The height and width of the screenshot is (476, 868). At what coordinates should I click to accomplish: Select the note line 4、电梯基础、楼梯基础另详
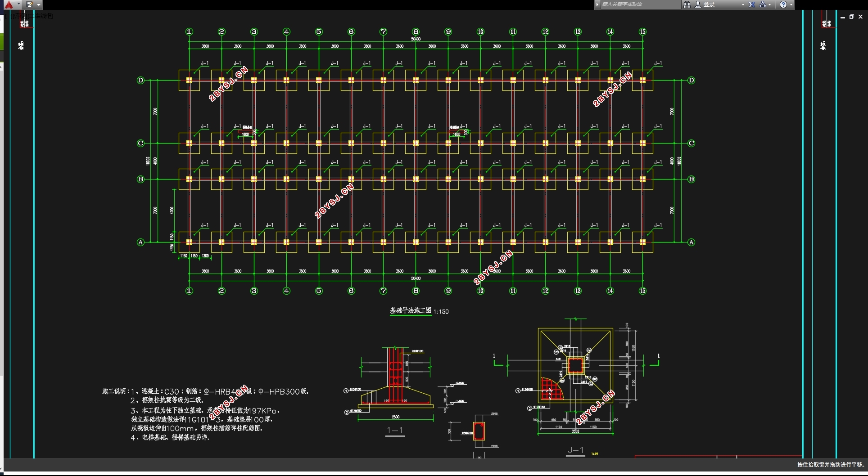click(170, 437)
